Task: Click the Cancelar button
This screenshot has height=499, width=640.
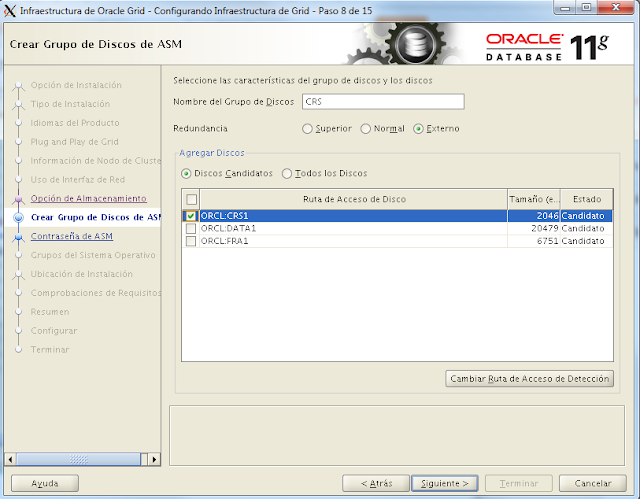Action: (x=593, y=483)
